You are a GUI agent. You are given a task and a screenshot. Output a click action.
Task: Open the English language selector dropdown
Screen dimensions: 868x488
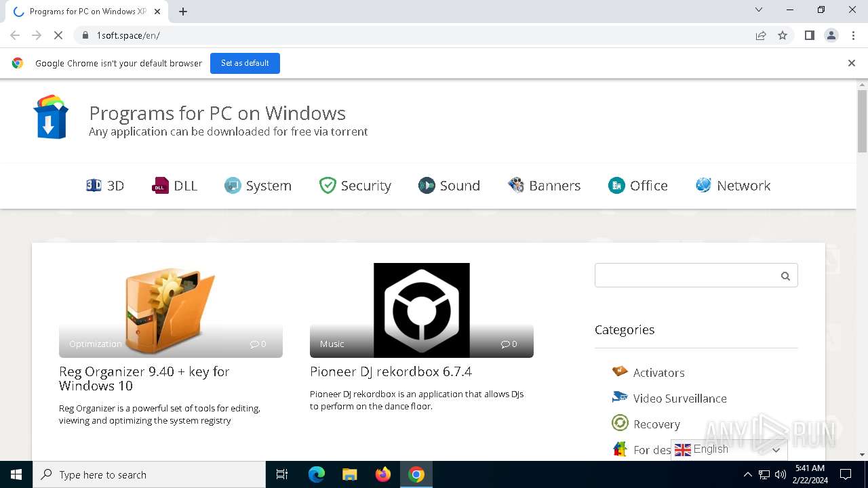tap(729, 449)
